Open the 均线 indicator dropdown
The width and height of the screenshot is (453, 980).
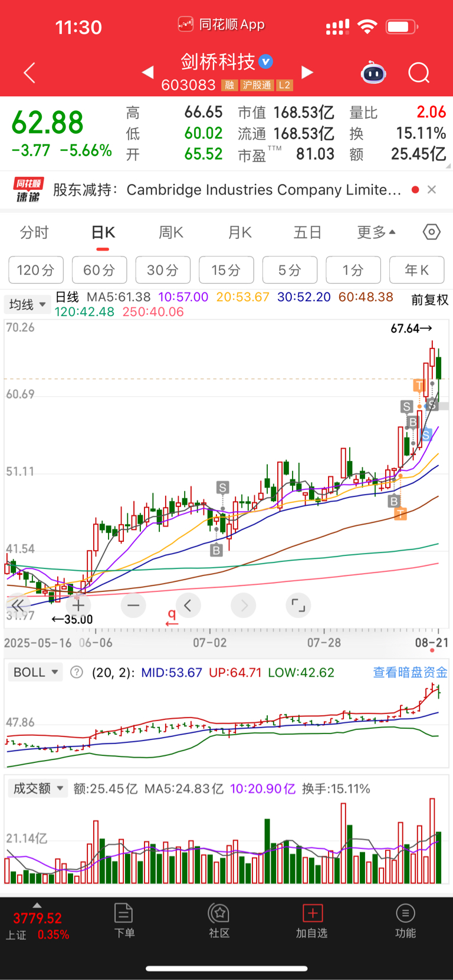tap(27, 304)
